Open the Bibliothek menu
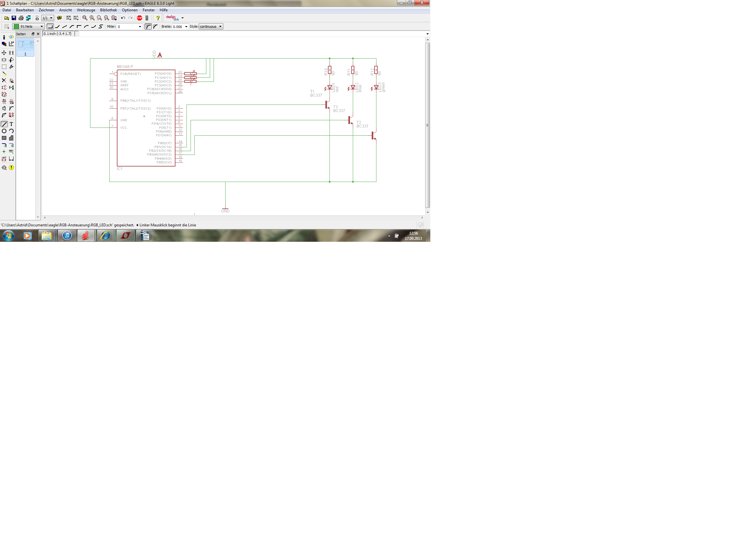756x544 pixels. pyautogui.click(x=108, y=10)
